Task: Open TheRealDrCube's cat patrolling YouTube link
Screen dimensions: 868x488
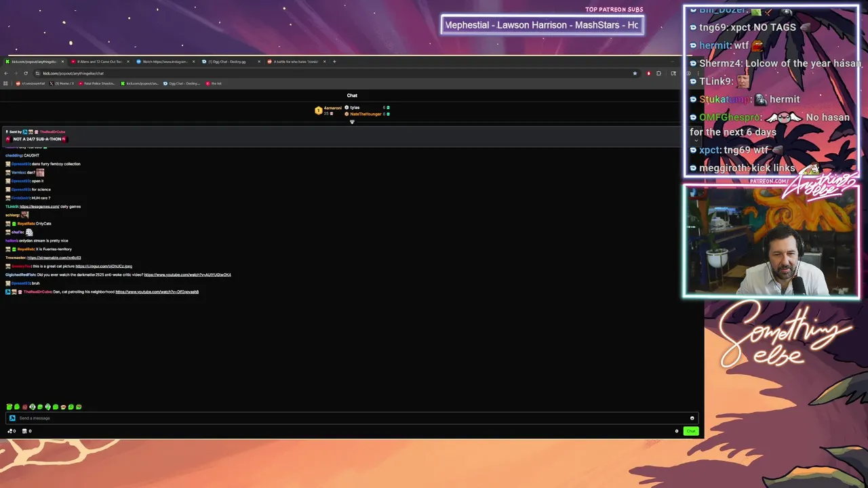Action: tap(157, 291)
